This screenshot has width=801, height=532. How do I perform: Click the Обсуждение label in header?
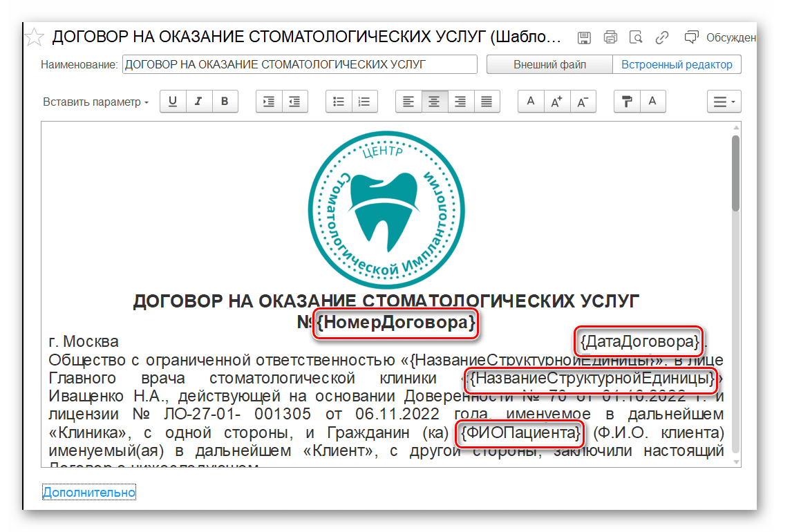click(x=731, y=37)
